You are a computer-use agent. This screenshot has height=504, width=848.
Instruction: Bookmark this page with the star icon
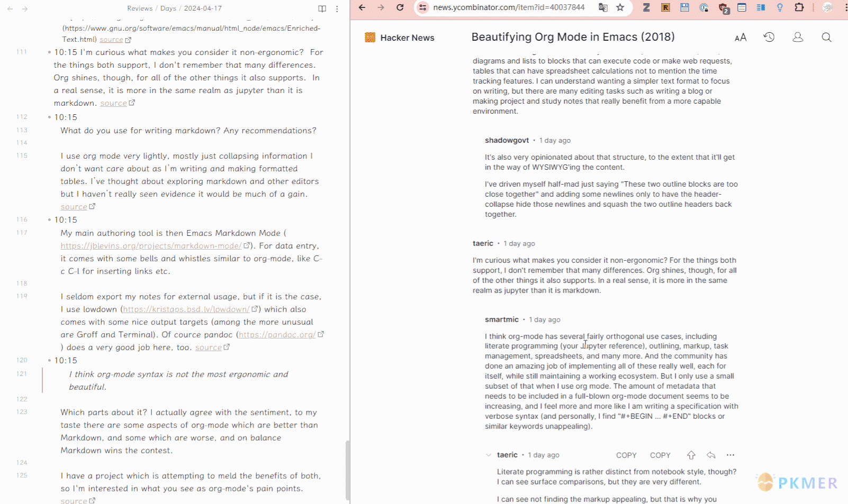click(620, 7)
